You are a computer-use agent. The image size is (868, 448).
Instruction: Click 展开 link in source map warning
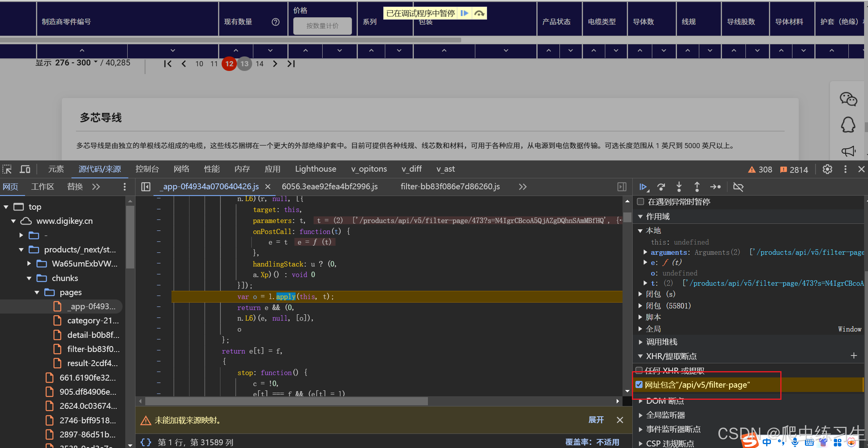click(596, 420)
